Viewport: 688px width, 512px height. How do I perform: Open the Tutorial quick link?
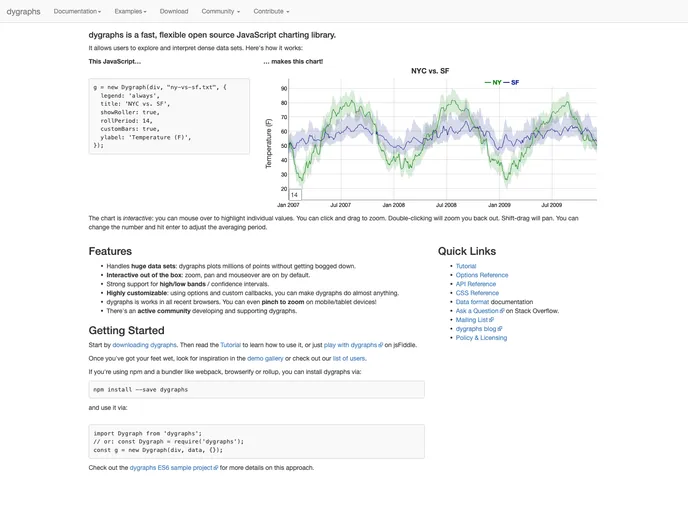(466, 266)
